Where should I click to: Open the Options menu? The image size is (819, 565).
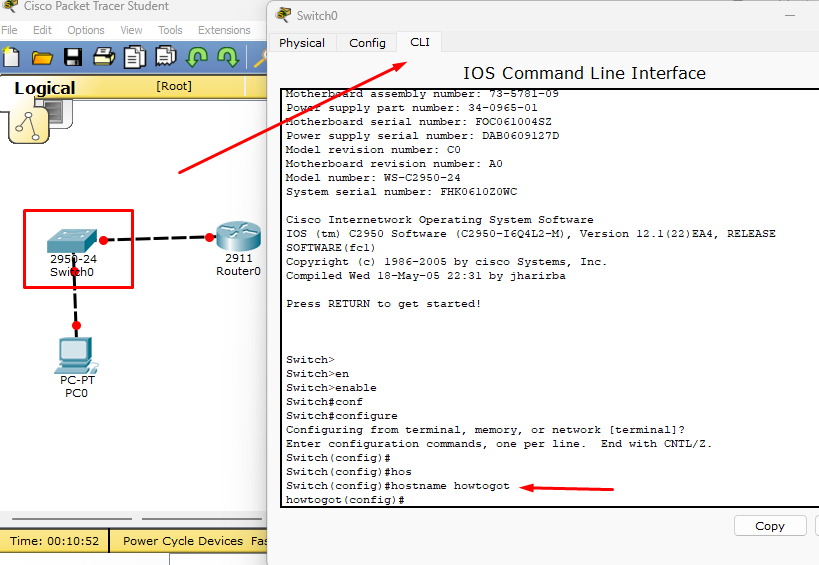point(86,30)
